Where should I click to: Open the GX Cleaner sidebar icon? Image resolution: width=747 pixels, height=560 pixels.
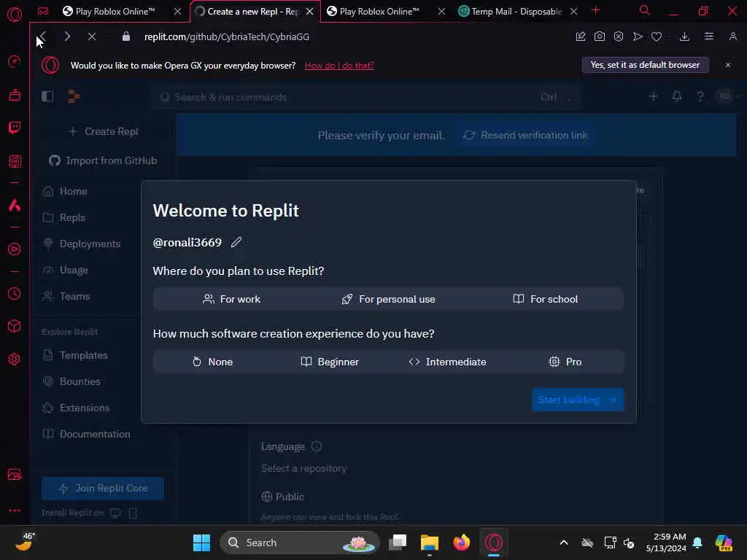tap(15, 95)
